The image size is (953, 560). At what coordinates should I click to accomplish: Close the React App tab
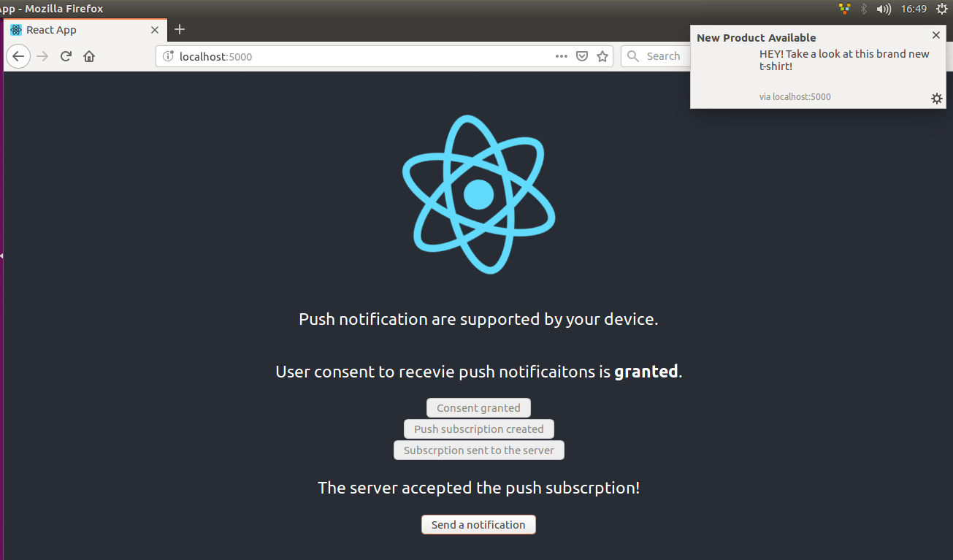point(155,30)
